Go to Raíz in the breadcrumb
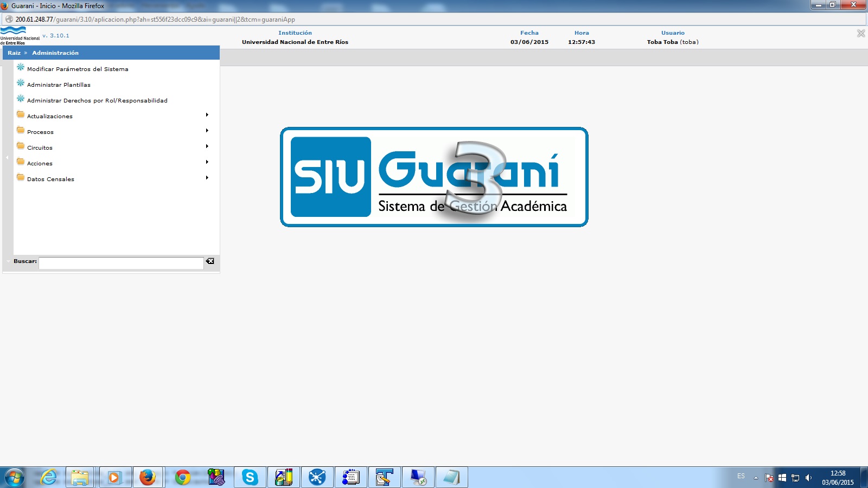868x488 pixels. (14, 53)
